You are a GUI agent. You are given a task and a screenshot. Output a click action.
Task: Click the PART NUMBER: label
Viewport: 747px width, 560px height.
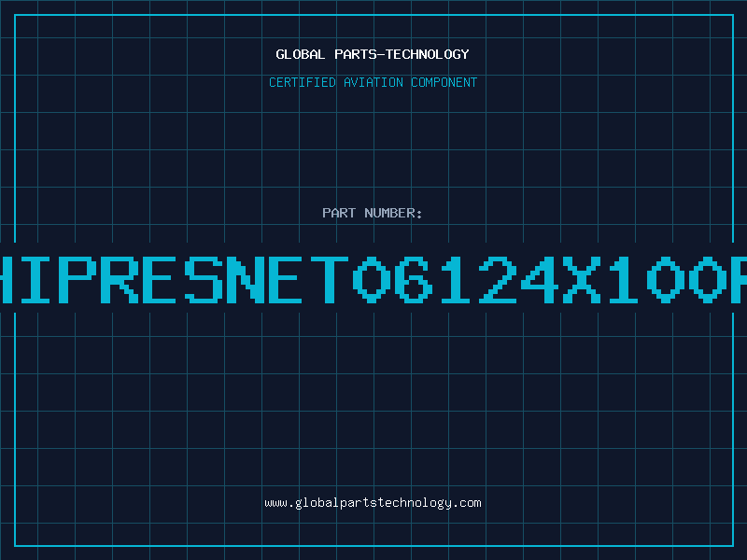[373, 213]
